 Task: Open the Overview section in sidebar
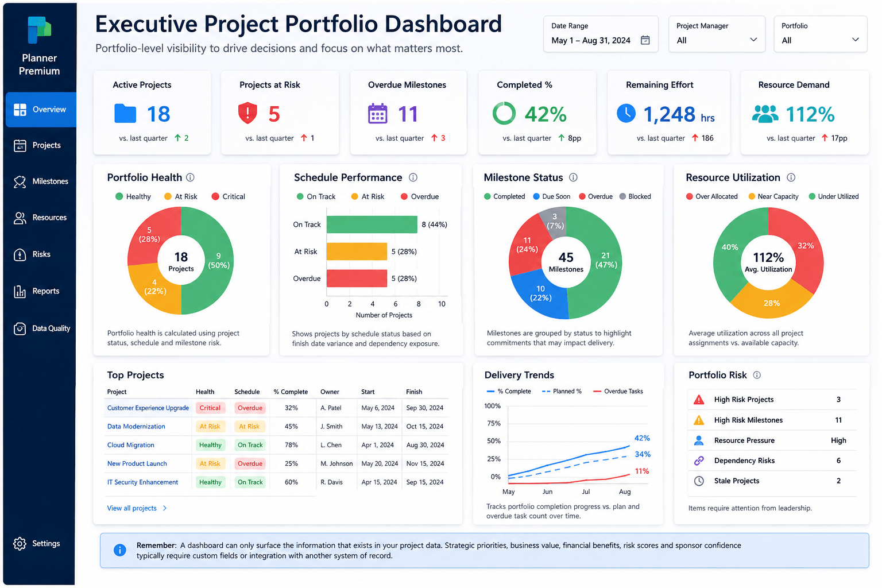click(x=41, y=110)
